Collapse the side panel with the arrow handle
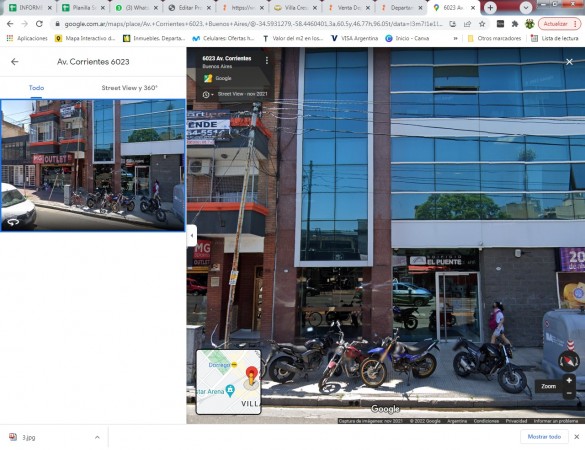585x450 pixels. pos(192,235)
